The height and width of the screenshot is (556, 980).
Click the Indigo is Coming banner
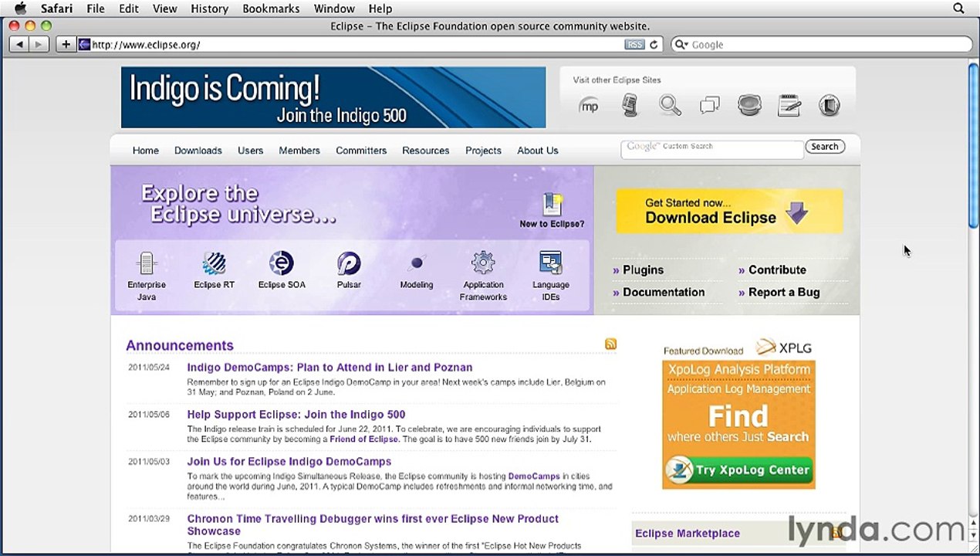333,97
